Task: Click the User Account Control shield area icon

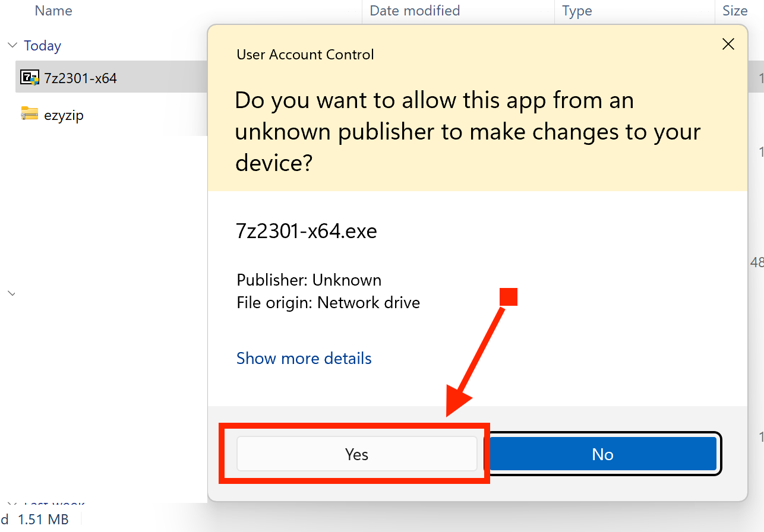Action: point(305,54)
